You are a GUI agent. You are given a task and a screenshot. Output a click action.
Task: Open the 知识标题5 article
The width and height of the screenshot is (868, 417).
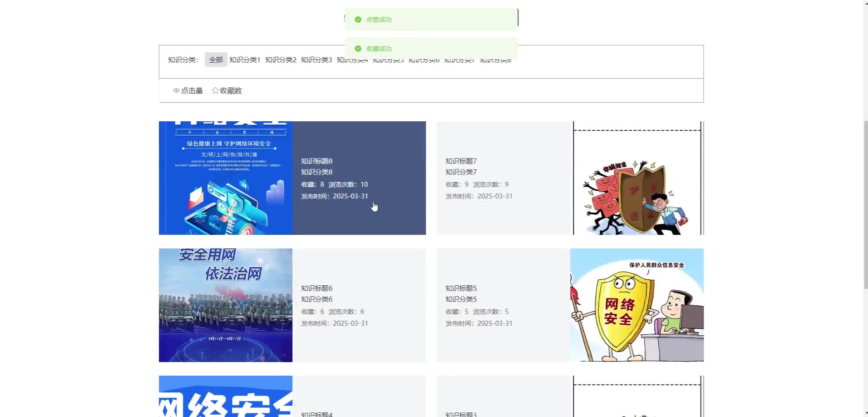461,288
